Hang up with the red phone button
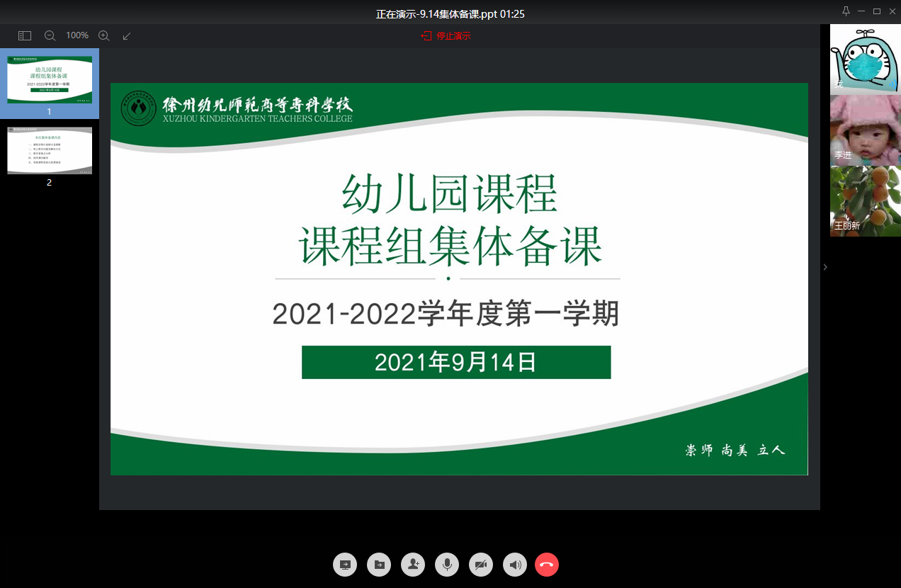 click(547, 565)
